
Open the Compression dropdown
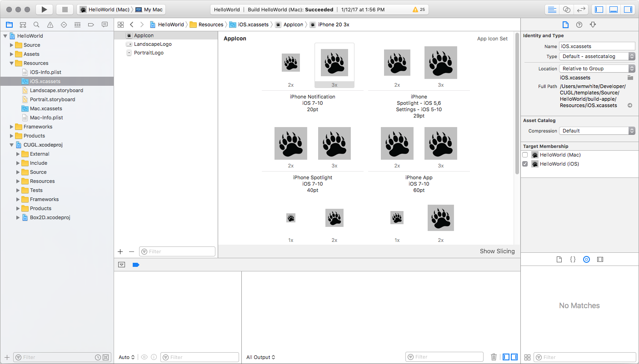pos(597,131)
